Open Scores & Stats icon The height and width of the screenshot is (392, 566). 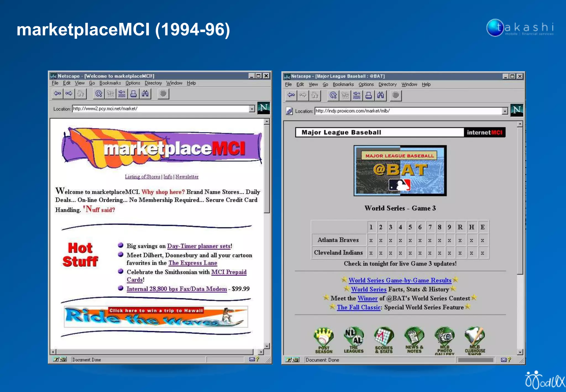point(384,340)
